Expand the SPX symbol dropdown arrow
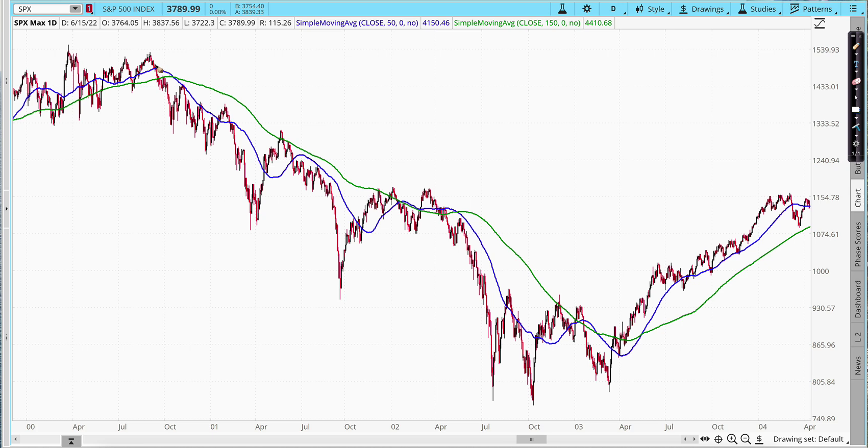 tap(75, 9)
